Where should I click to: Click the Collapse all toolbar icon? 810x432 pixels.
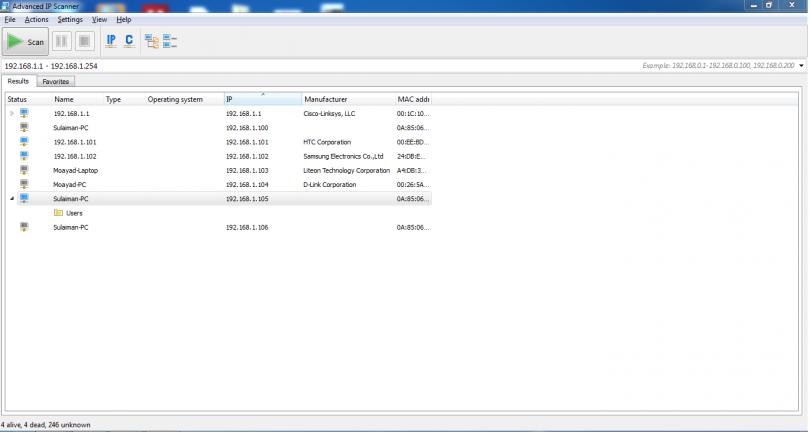(x=170, y=41)
